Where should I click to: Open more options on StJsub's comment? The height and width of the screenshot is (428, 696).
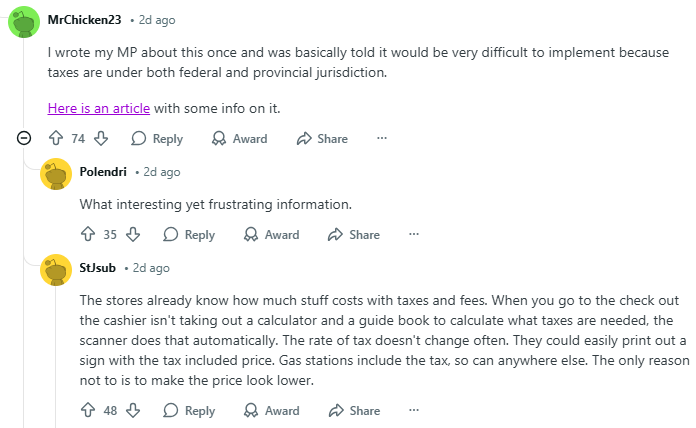click(413, 411)
